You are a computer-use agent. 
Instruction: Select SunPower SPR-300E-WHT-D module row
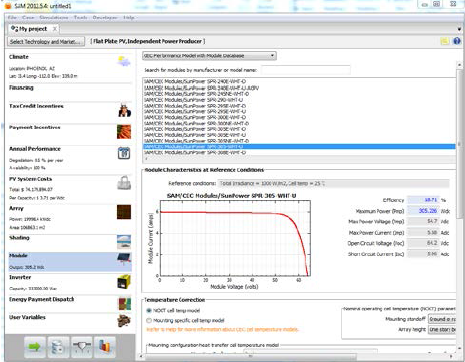pyautogui.click(x=195, y=117)
